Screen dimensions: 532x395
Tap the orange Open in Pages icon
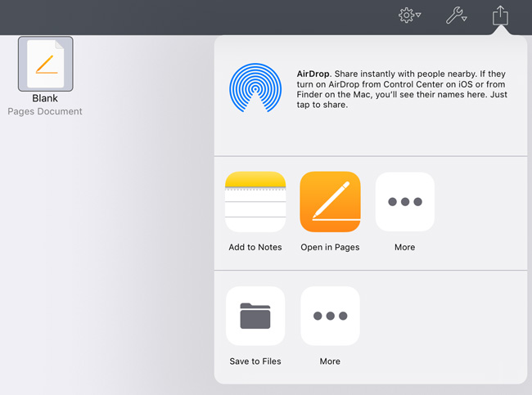(330, 201)
